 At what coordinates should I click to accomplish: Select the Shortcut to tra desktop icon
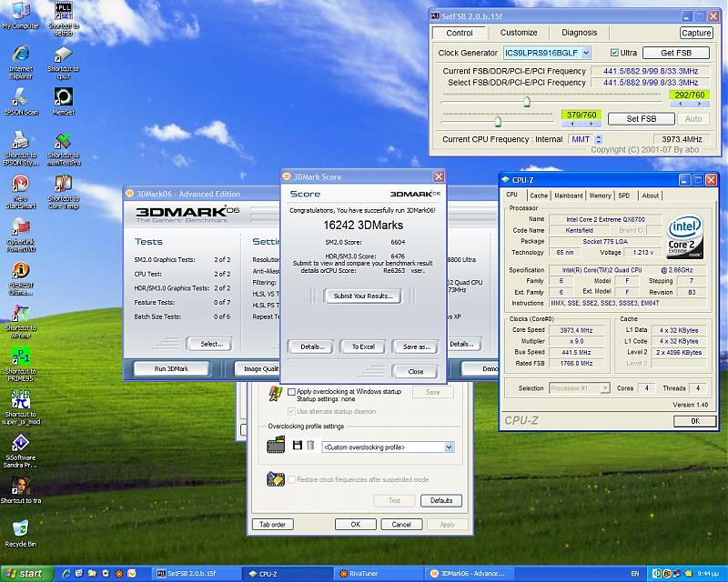(20, 490)
